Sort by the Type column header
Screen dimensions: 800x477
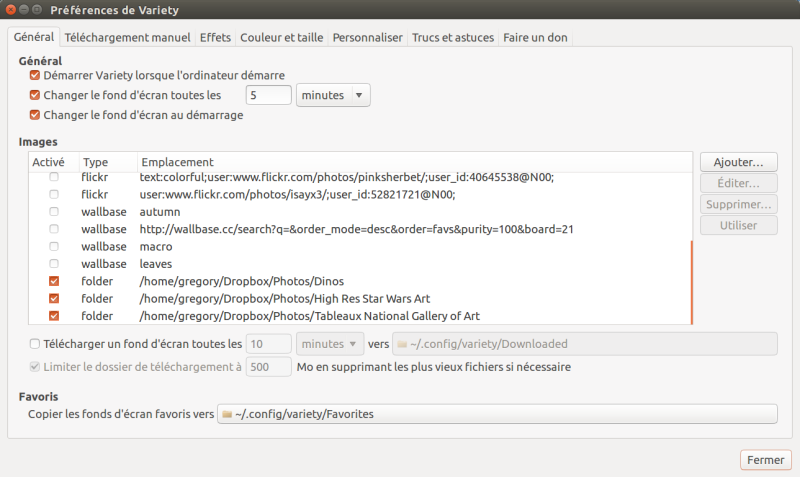click(x=108, y=162)
